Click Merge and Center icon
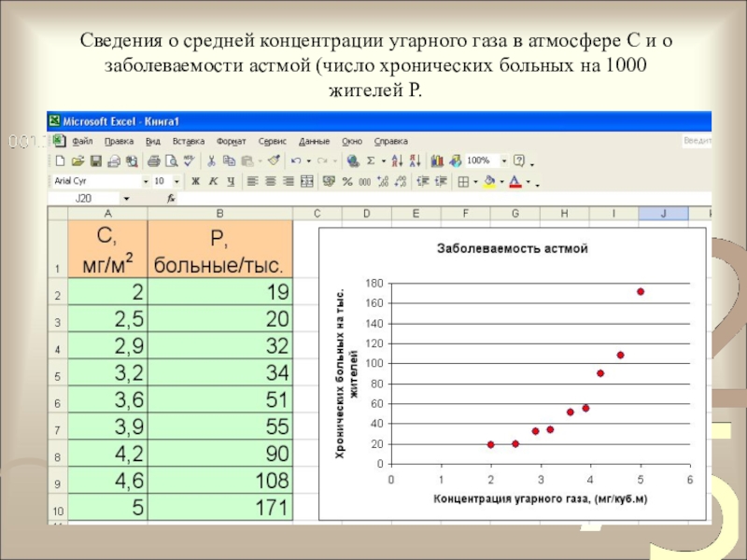 306,181
